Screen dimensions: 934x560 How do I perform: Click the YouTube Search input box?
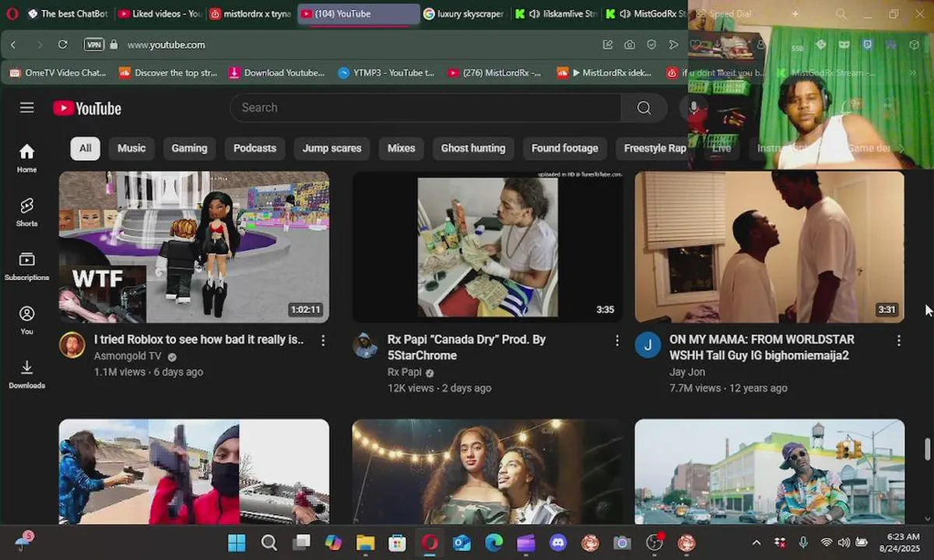pyautogui.click(x=425, y=107)
